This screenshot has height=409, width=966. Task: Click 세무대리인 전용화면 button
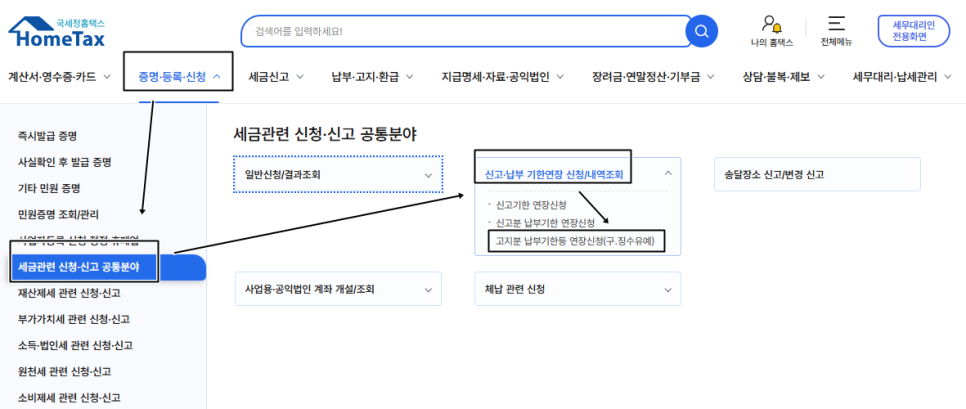(x=914, y=31)
